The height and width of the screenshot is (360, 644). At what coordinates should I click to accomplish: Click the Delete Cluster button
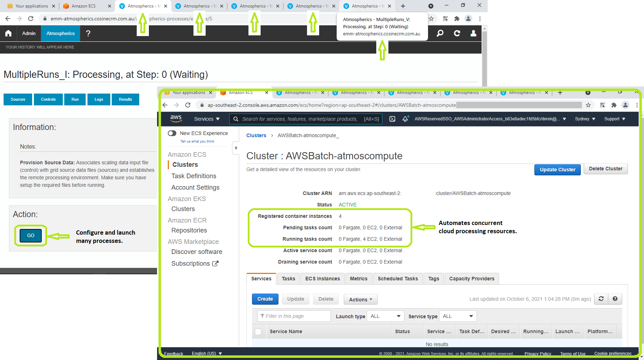(606, 169)
